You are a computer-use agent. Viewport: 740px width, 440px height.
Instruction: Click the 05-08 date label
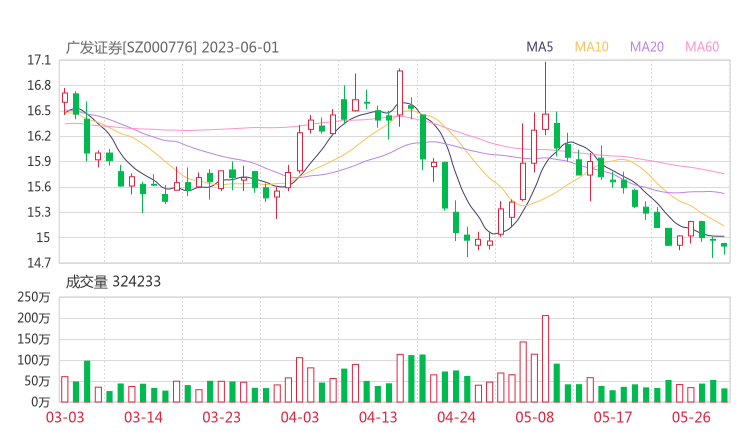point(535,418)
